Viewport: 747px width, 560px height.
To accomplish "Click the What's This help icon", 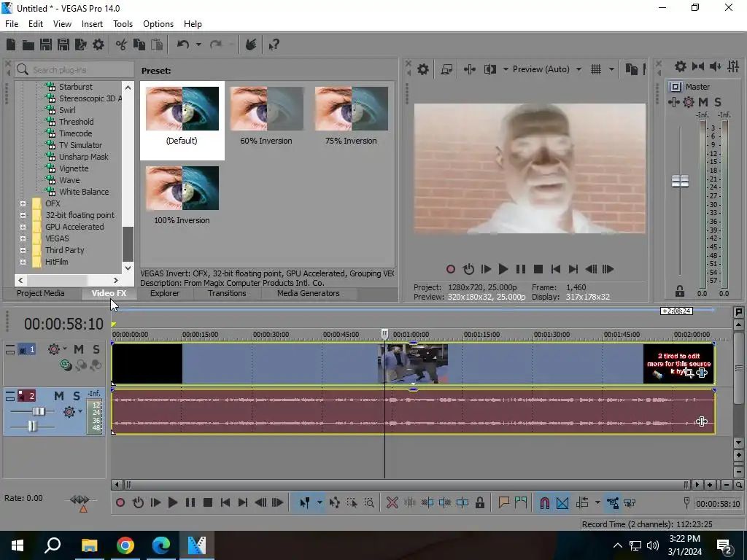I will click(x=274, y=44).
